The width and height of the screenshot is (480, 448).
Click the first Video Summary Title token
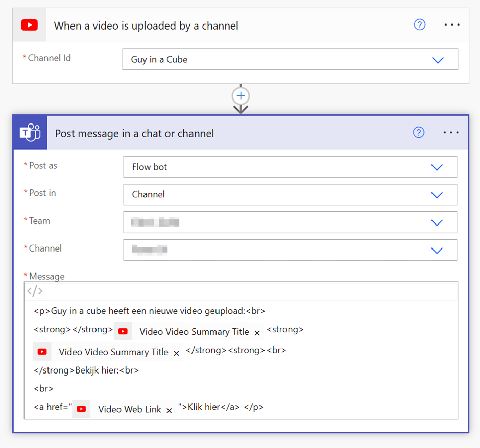point(194,332)
